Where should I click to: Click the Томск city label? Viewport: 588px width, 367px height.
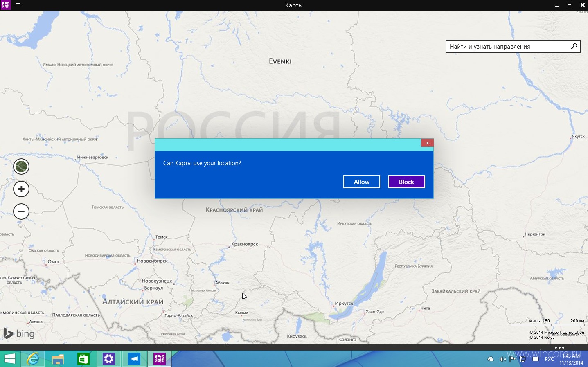(161, 237)
